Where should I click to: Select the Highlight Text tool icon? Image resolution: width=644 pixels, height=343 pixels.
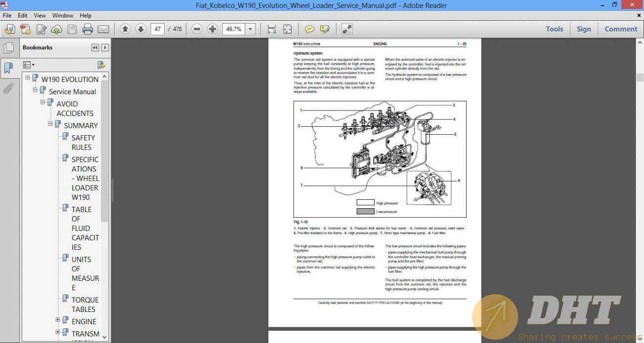[325, 29]
